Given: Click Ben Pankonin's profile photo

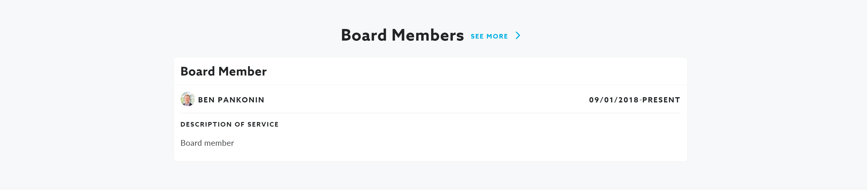Looking at the screenshot, I should coord(187,99).
